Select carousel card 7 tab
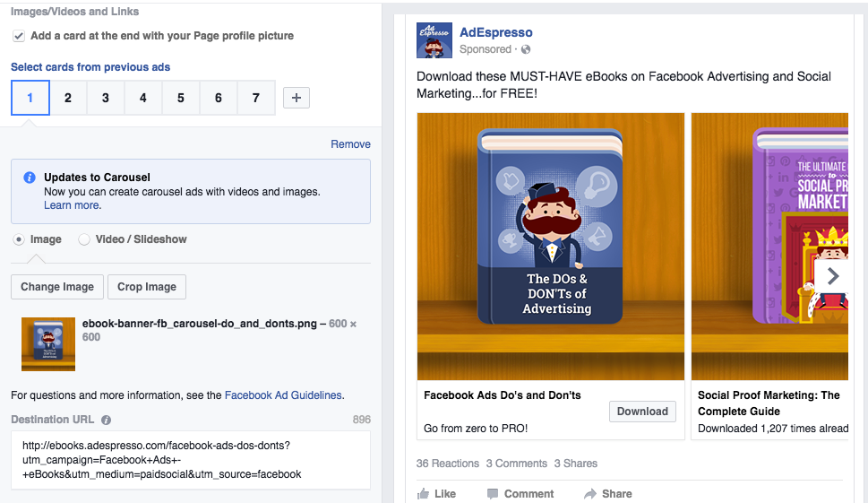 256,98
